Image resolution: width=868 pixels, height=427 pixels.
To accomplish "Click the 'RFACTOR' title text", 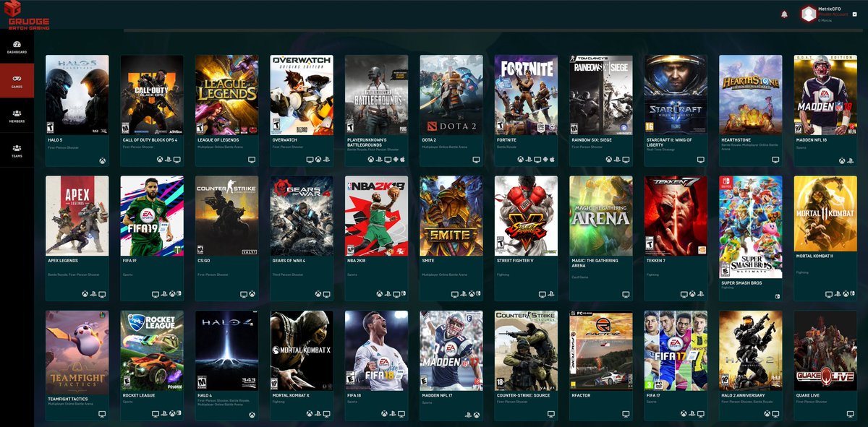I will click(581, 395).
